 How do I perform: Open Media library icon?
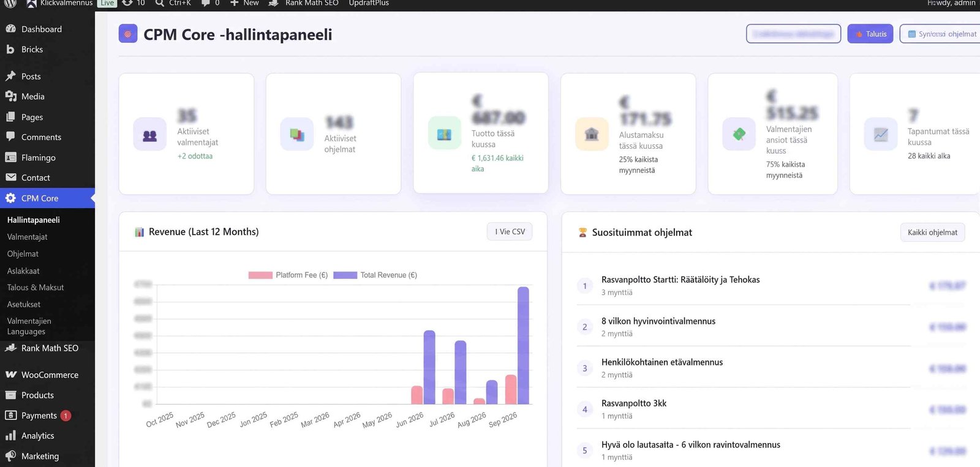click(10, 96)
